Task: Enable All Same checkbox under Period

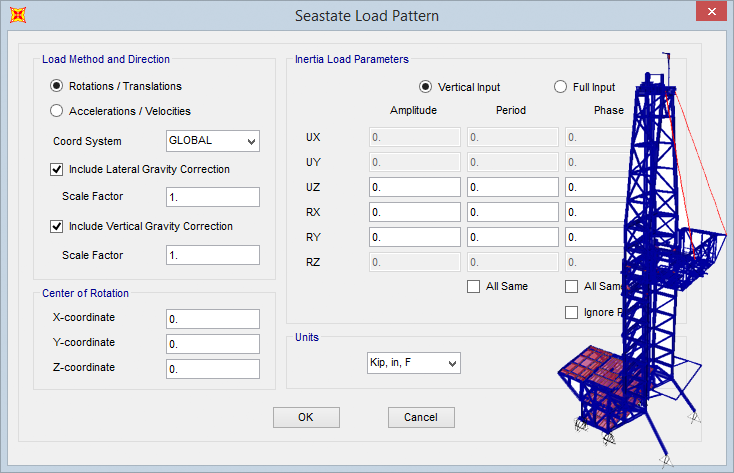Action: (x=474, y=287)
